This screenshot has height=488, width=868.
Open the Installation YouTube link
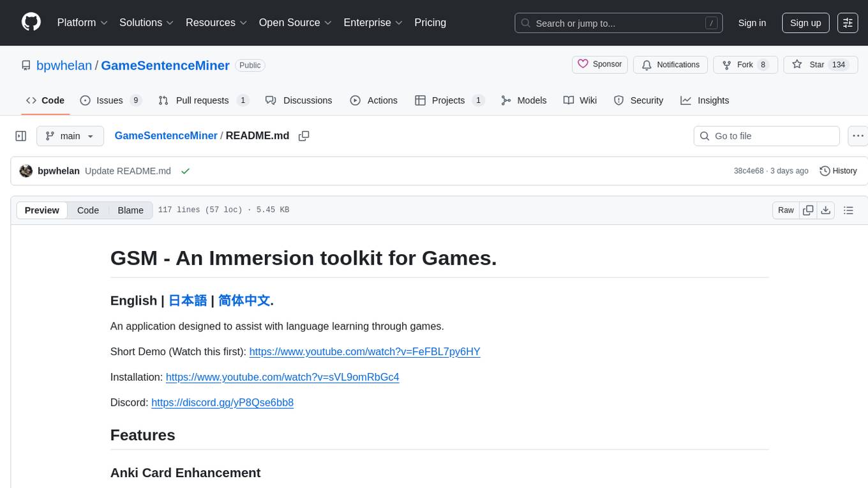[x=282, y=377]
